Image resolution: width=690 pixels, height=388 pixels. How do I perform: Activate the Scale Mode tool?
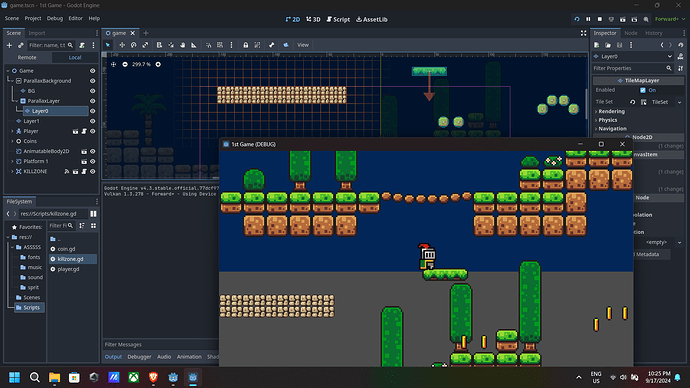[145, 45]
